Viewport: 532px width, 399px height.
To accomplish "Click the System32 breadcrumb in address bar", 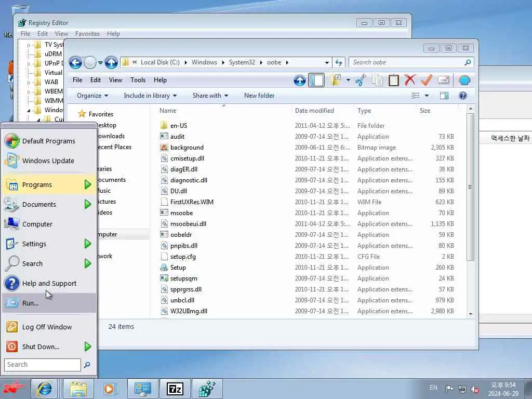I will point(242,62).
